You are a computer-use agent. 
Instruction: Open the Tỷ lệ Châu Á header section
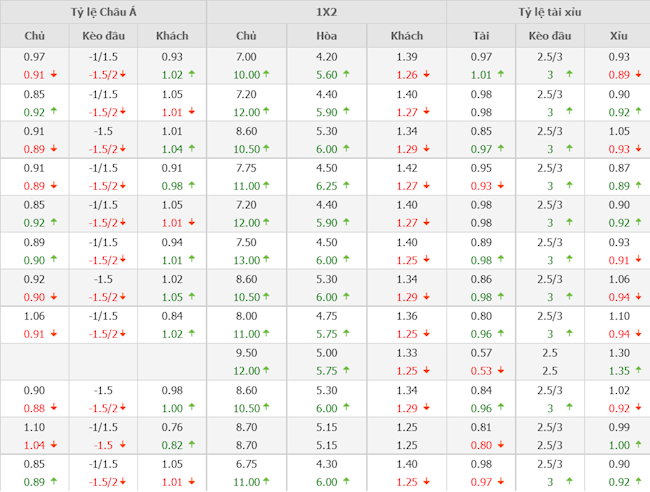pos(103,12)
